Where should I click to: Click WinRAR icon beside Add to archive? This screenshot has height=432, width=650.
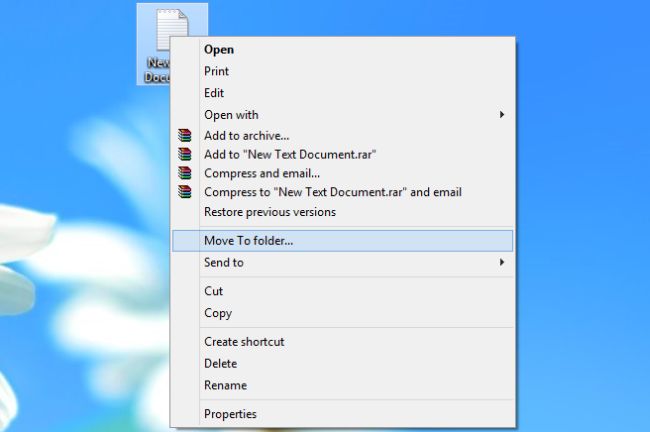185,136
